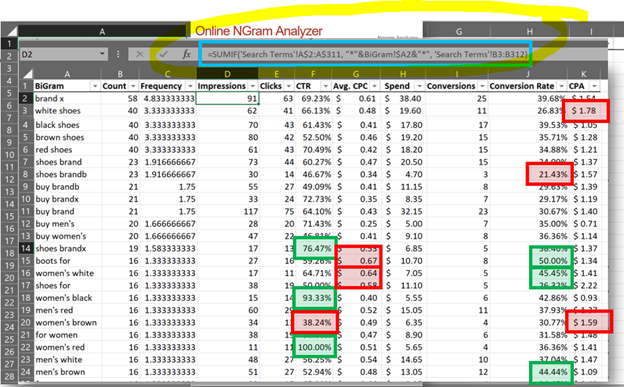The image size is (624, 387).
Task: Select column G header of the BiGram sheet
Action: pyautogui.click(x=356, y=74)
